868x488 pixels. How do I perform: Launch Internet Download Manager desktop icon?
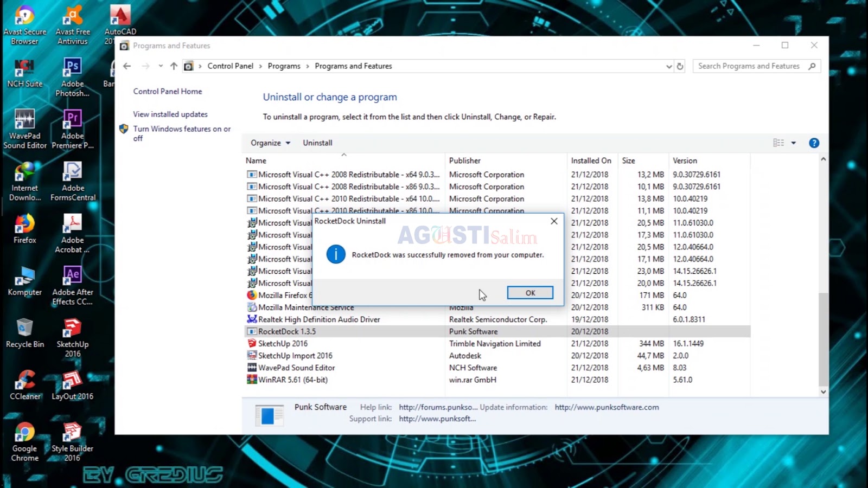[x=25, y=181]
